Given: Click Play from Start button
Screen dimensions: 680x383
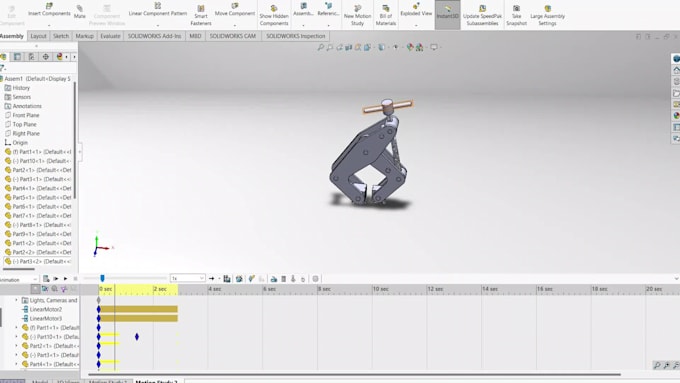Looking at the screenshot, I should 56,279.
